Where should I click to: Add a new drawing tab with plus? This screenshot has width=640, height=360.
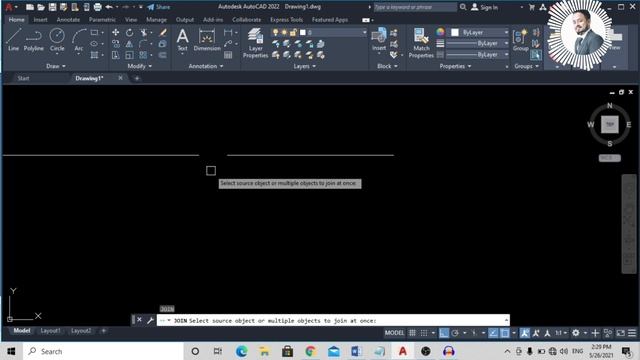[x=137, y=78]
